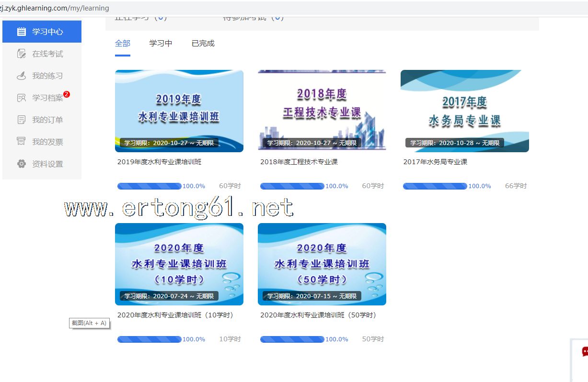Open 2020年度水利专业课培训班（10学时） title link
This screenshot has width=588, height=382.
click(x=175, y=315)
